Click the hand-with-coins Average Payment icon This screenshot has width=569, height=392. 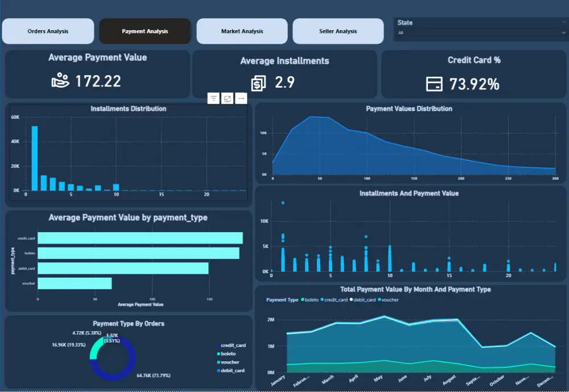click(60, 81)
